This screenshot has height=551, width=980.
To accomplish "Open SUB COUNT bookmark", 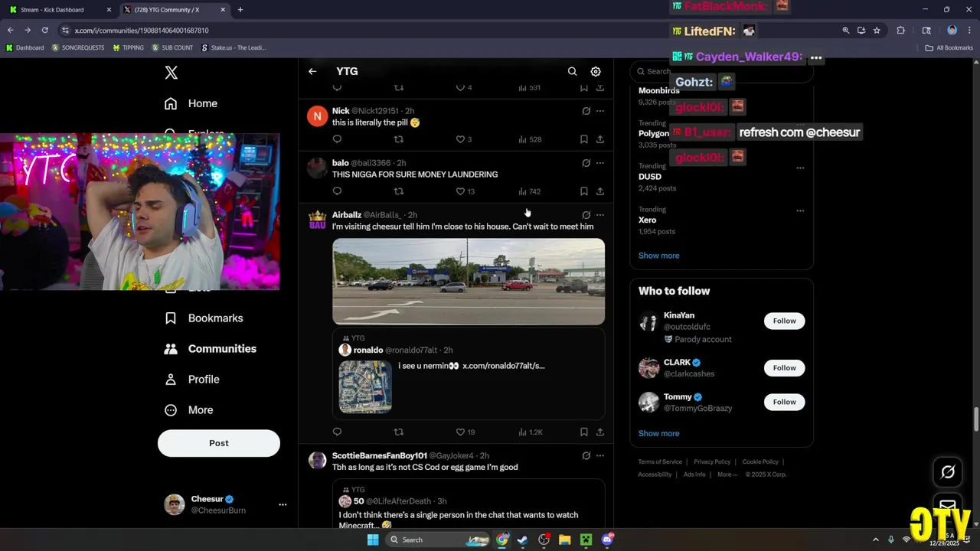I will pyautogui.click(x=171, y=47).
